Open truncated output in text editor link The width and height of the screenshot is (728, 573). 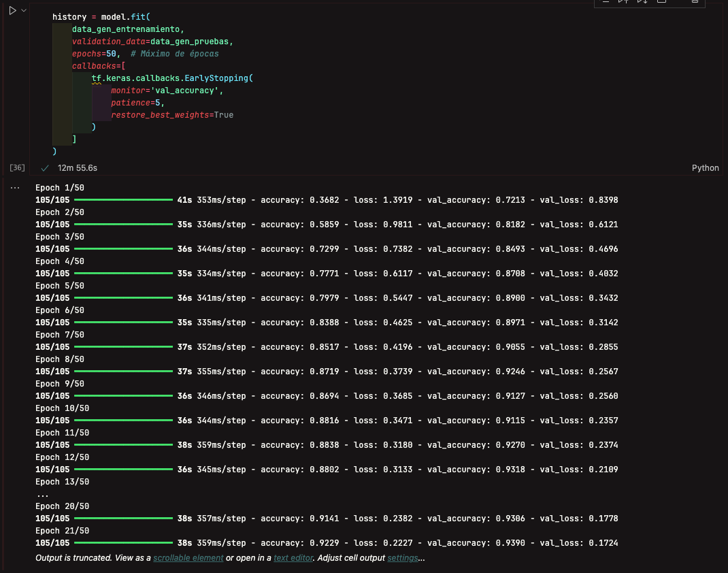click(x=293, y=557)
